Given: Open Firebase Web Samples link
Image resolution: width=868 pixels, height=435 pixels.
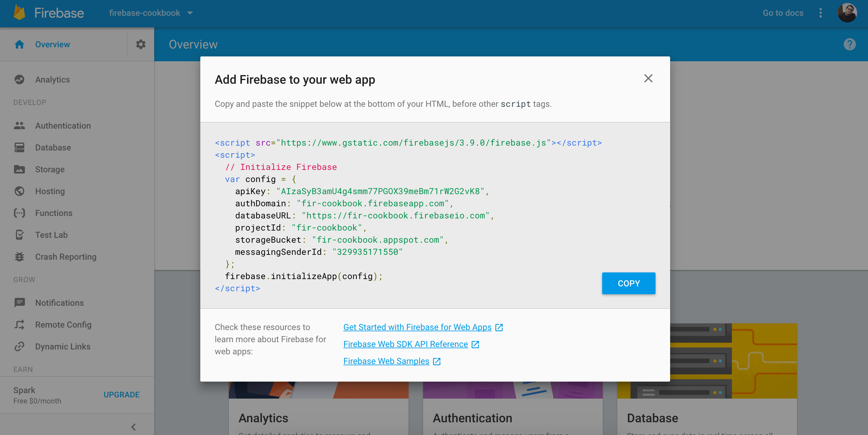Looking at the screenshot, I should [x=386, y=361].
